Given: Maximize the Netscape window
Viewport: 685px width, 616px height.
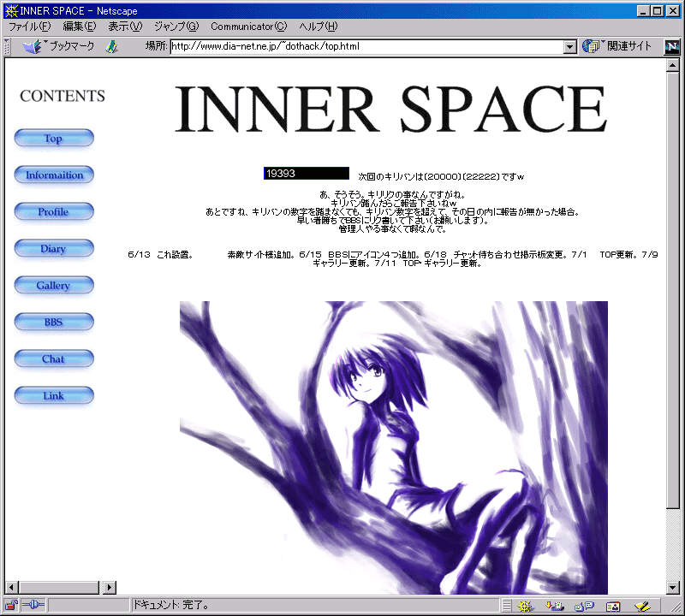Looking at the screenshot, I should pos(657,11).
